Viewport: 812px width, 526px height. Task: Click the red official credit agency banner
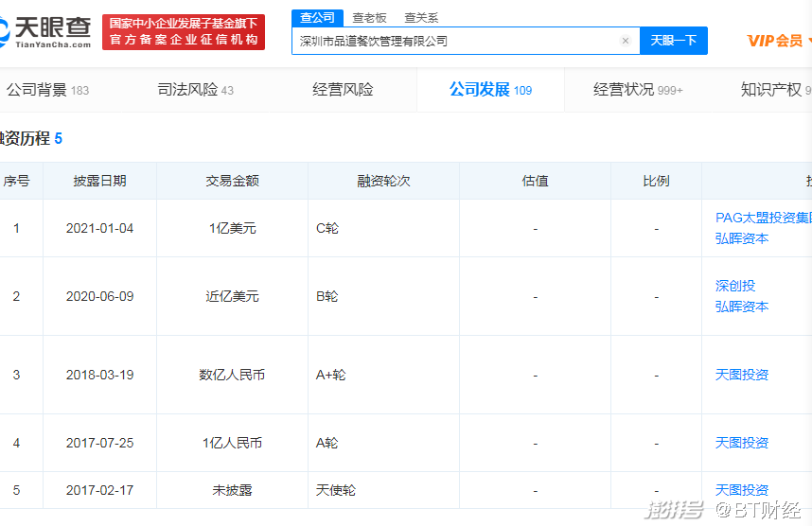pos(184,31)
